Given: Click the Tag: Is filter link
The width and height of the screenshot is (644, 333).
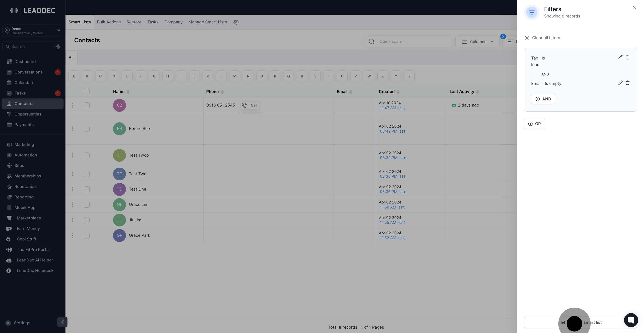Looking at the screenshot, I should pos(538,58).
